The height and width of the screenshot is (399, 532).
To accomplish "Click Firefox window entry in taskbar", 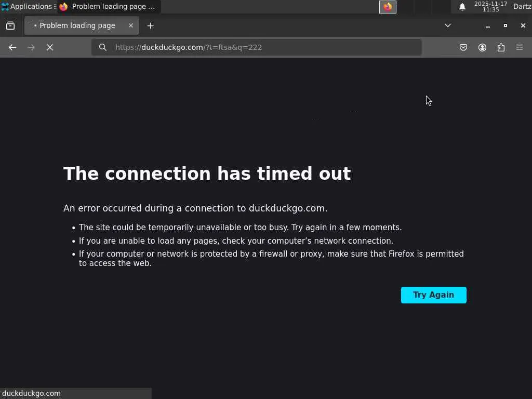I will (x=109, y=6).
